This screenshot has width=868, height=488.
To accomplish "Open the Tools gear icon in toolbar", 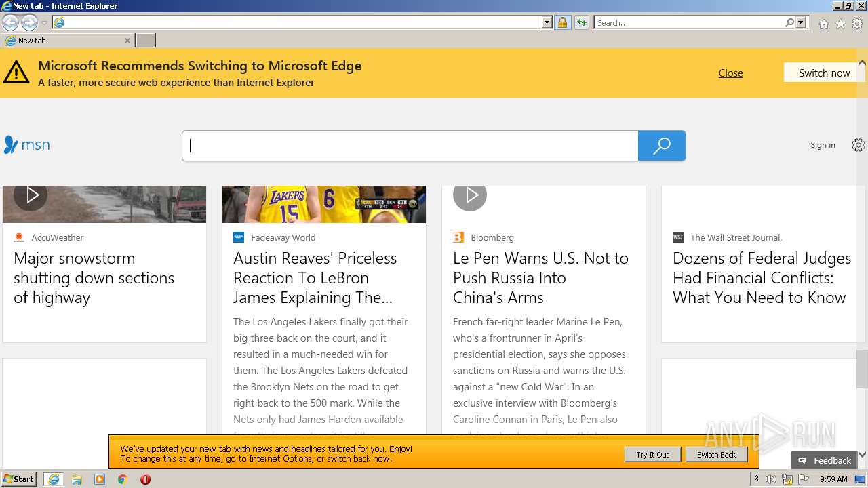I will 857,24.
